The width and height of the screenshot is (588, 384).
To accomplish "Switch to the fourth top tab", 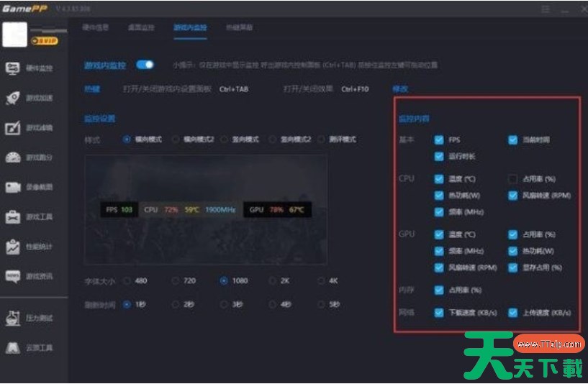I will pos(239,27).
